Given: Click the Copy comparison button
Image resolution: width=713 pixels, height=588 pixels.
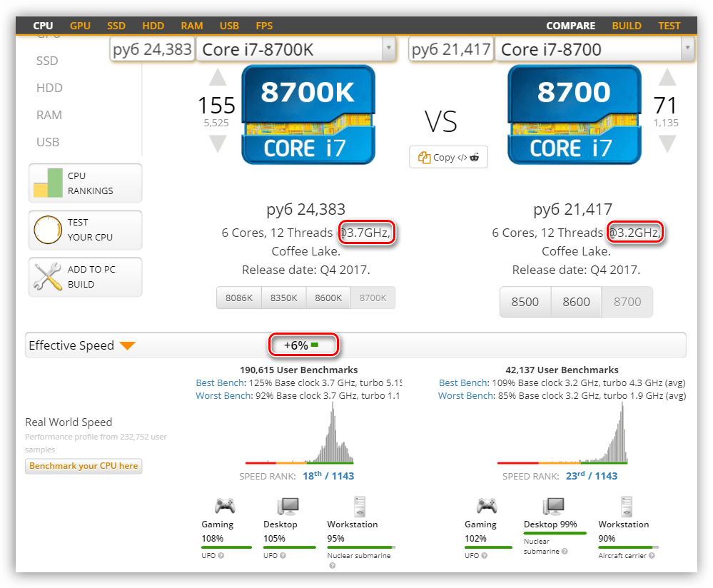Looking at the screenshot, I should [448, 157].
